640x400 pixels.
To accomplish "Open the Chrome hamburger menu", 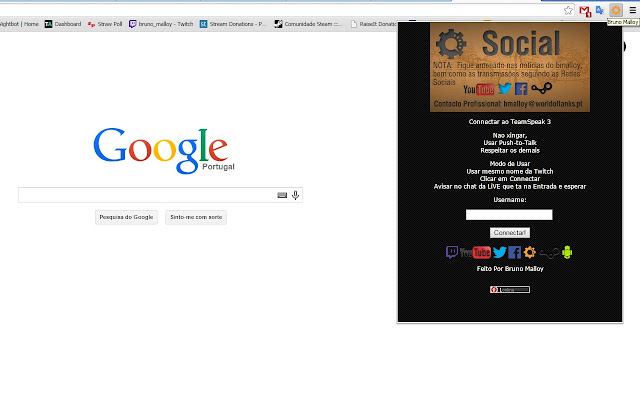I will (632, 10).
